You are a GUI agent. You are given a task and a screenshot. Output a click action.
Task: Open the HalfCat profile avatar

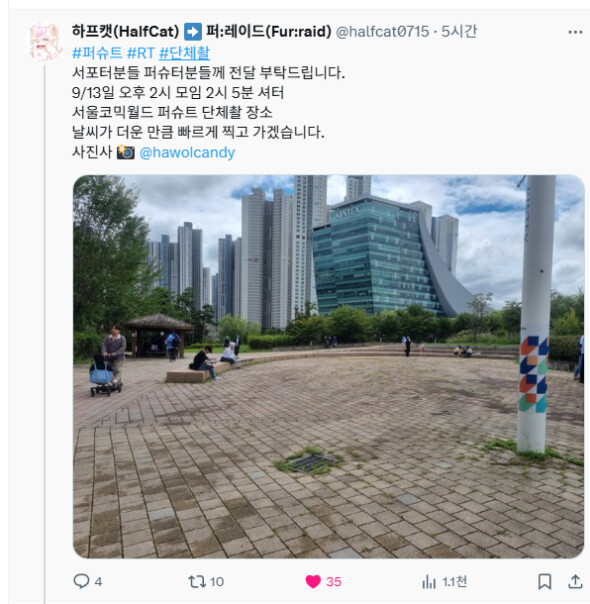tap(45, 42)
